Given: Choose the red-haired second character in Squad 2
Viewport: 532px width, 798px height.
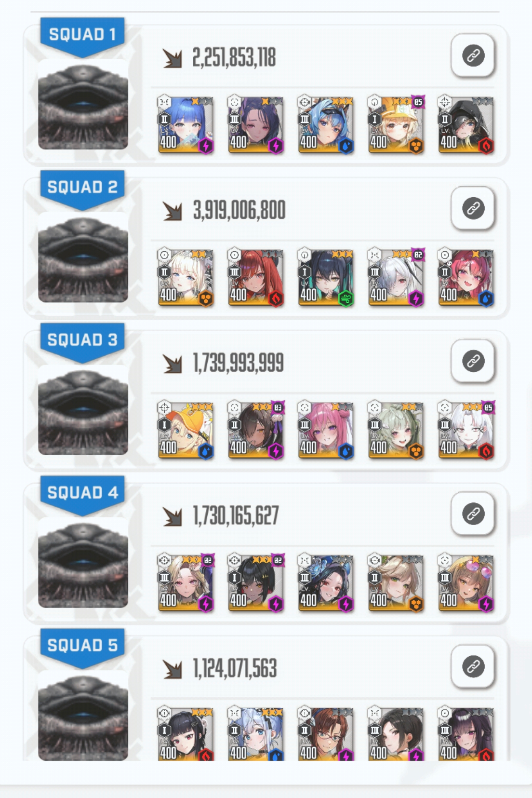Looking at the screenshot, I should coord(255,278).
